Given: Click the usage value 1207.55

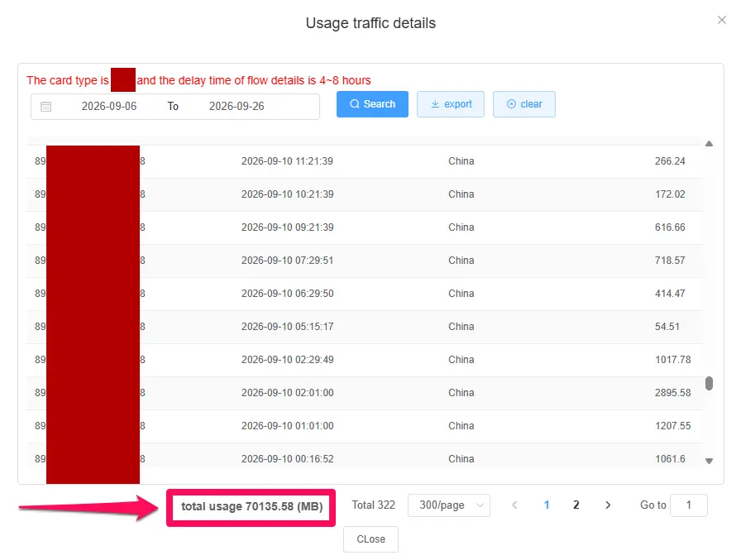Looking at the screenshot, I should click(672, 426).
